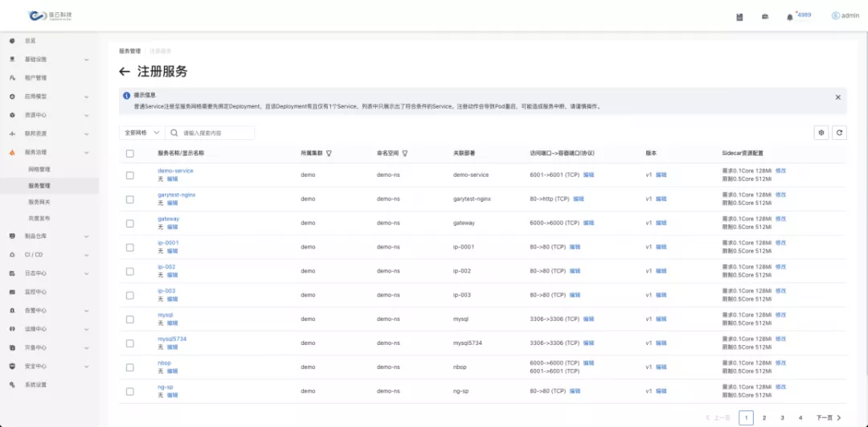This screenshot has width=868, height=427.
Task: Click the 租户管理 sidebar icon
Action: (12, 77)
